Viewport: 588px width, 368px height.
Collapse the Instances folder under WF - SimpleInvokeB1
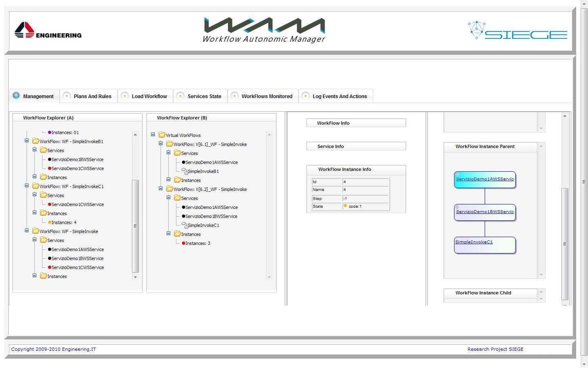34,177
